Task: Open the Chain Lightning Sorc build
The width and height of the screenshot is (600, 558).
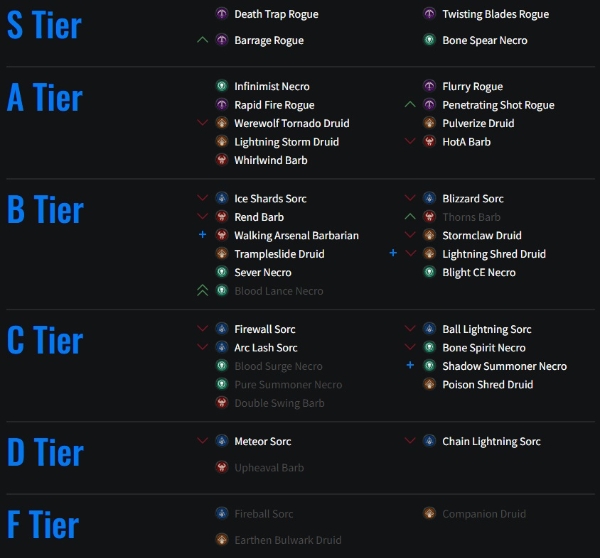Action: click(x=491, y=442)
